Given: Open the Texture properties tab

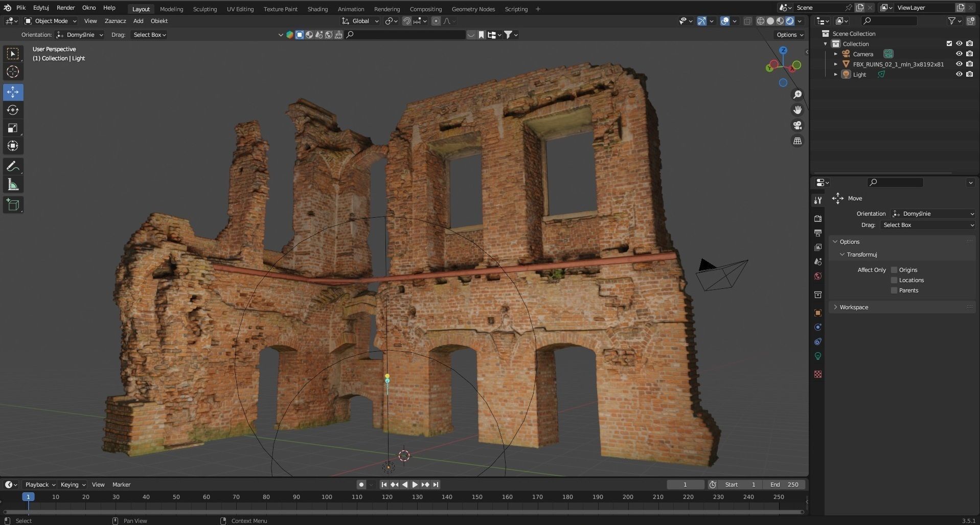Looking at the screenshot, I should [x=818, y=374].
